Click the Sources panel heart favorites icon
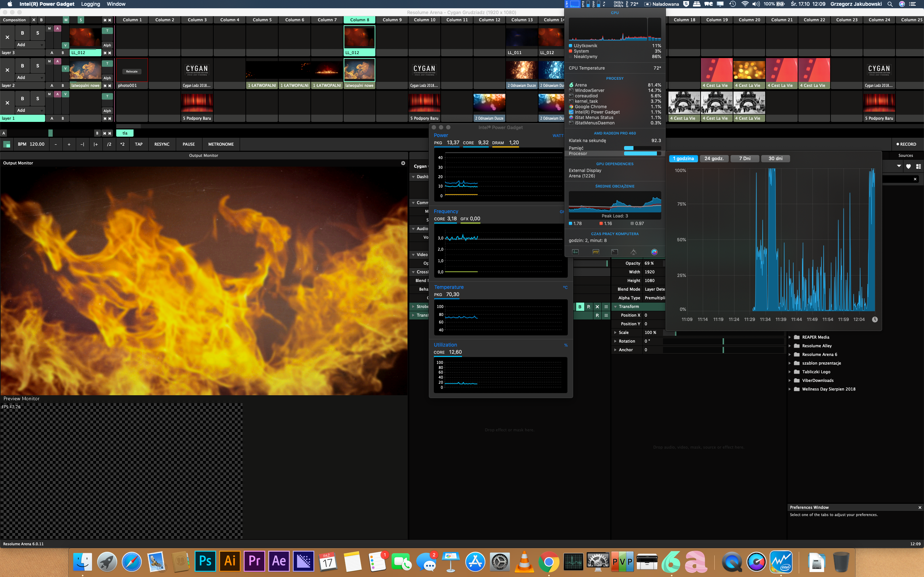 point(908,166)
